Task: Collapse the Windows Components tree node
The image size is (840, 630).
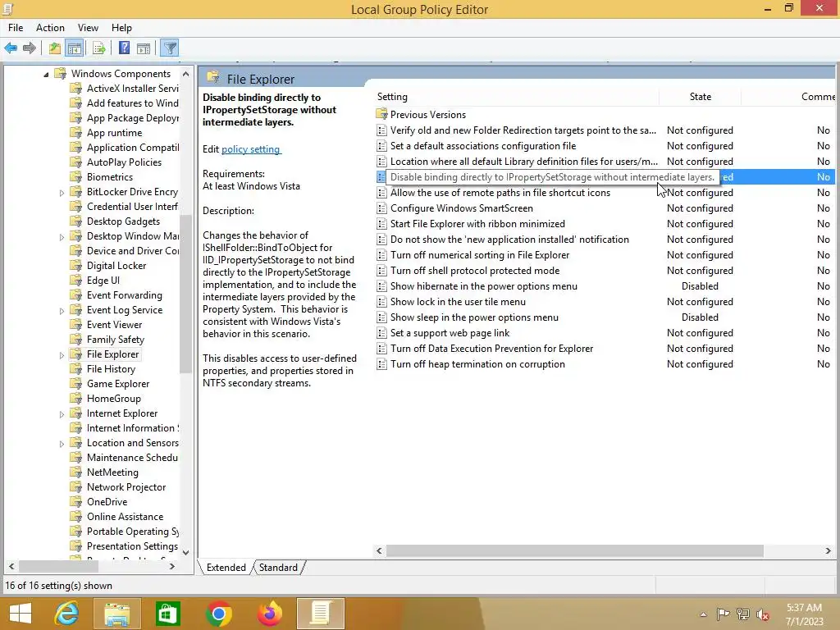Action: tap(46, 75)
